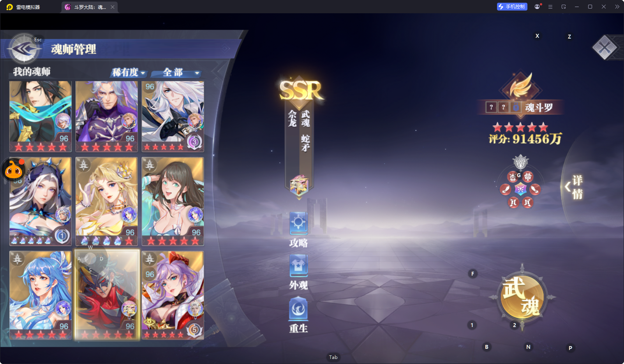624x364 pixels.
Task: Click the 蛇矛 martial soul name
Action: pyautogui.click(x=305, y=143)
